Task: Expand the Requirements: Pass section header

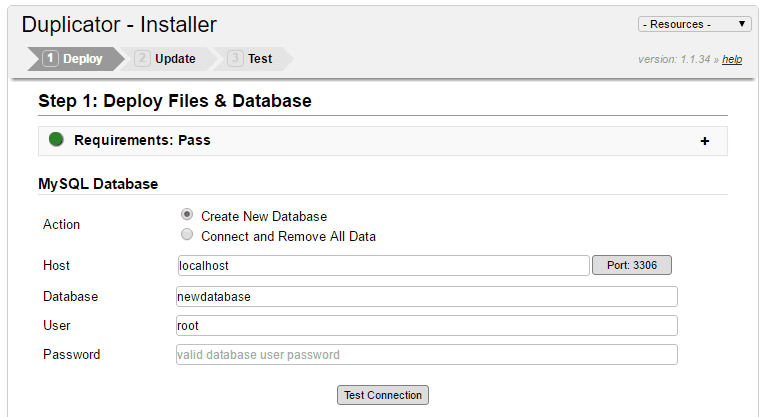Action: click(142, 141)
